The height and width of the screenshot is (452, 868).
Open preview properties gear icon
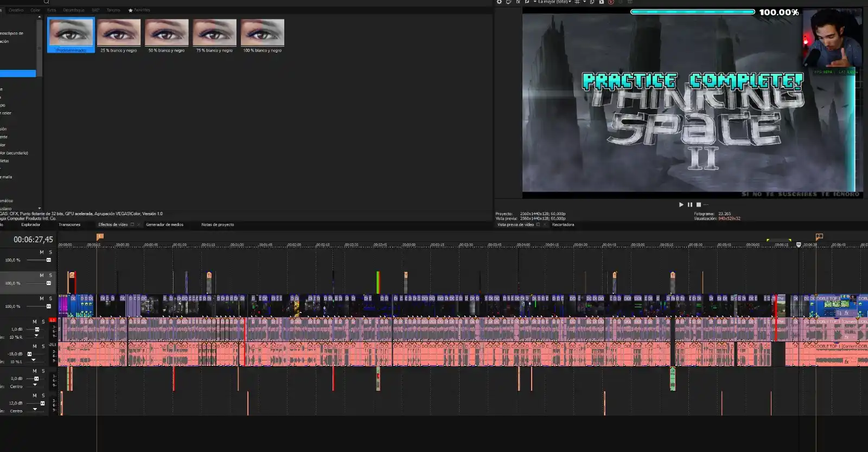[x=499, y=2]
